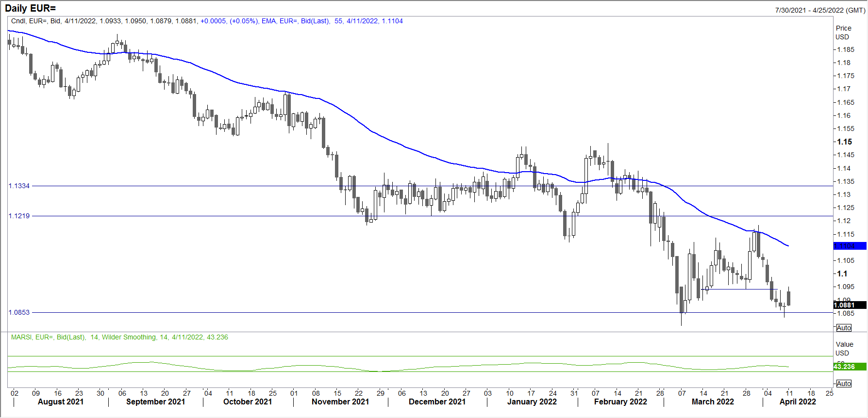Click the 'December 2021' month label
The width and height of the screenshot is (868, 418).
pos(437,402)
